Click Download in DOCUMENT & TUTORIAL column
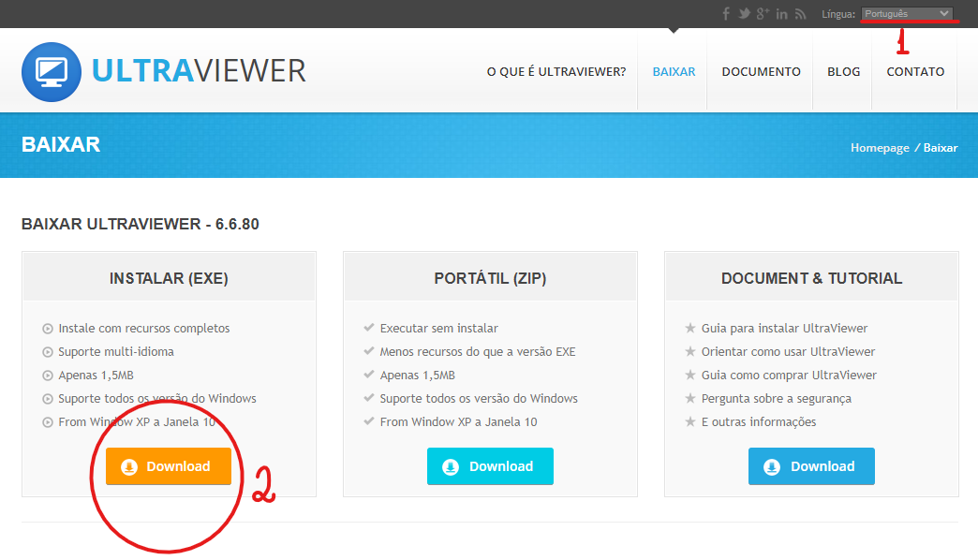978x560 pixels. pos(811,465)
